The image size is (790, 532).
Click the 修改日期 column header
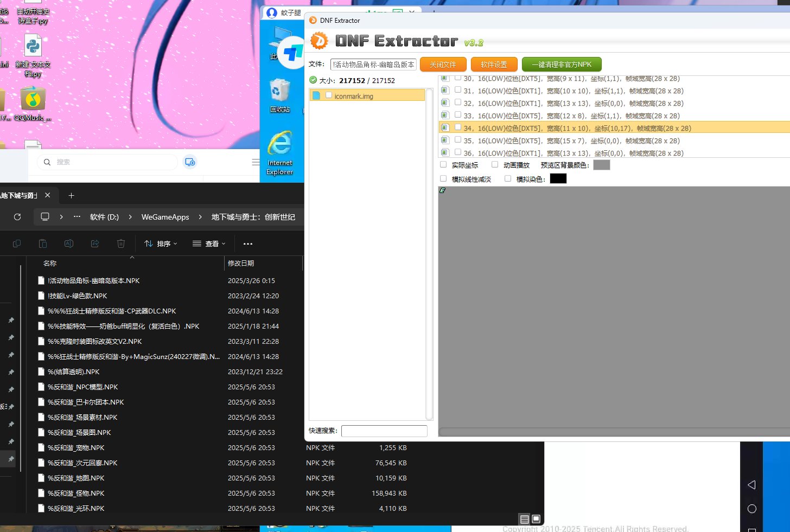241,264
